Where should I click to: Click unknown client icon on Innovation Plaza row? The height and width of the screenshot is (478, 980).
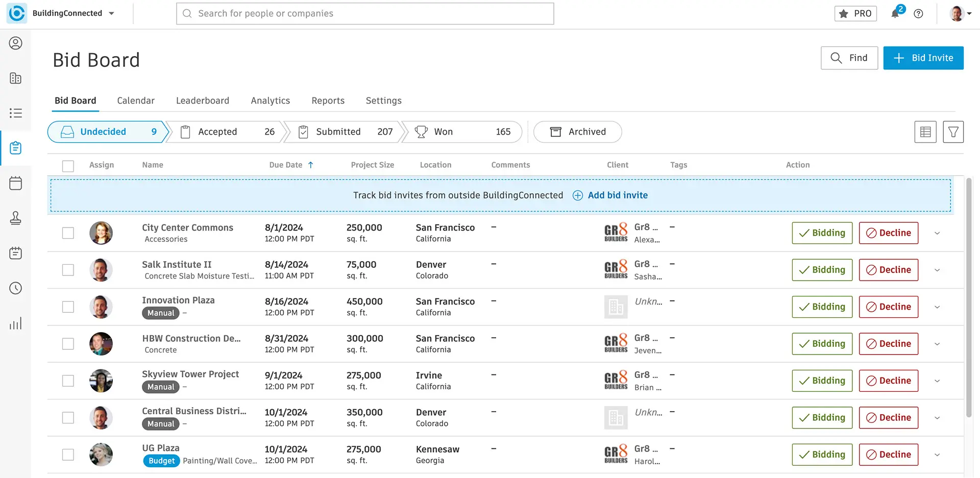coord(616,307)
